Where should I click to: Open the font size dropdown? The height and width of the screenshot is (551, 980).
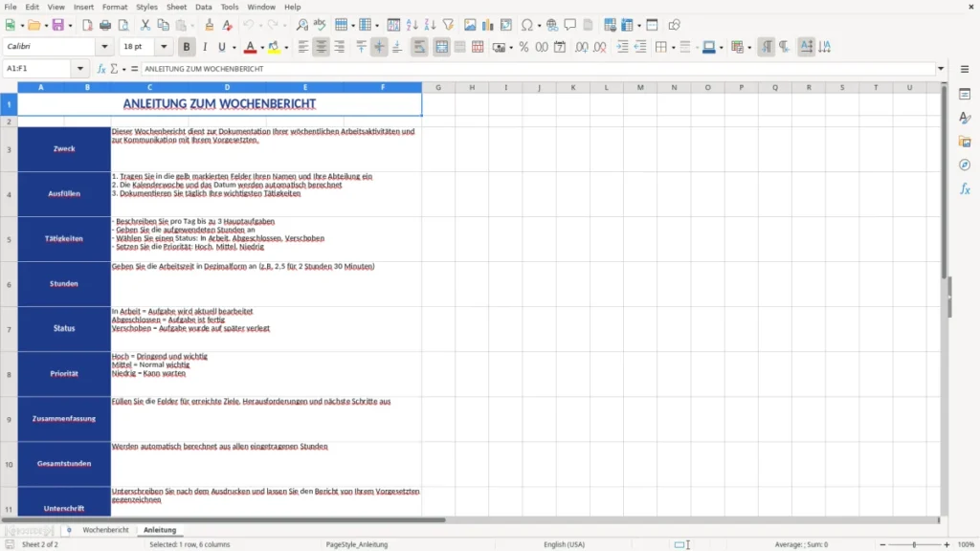pyautogui.click(x=164, y=46)
